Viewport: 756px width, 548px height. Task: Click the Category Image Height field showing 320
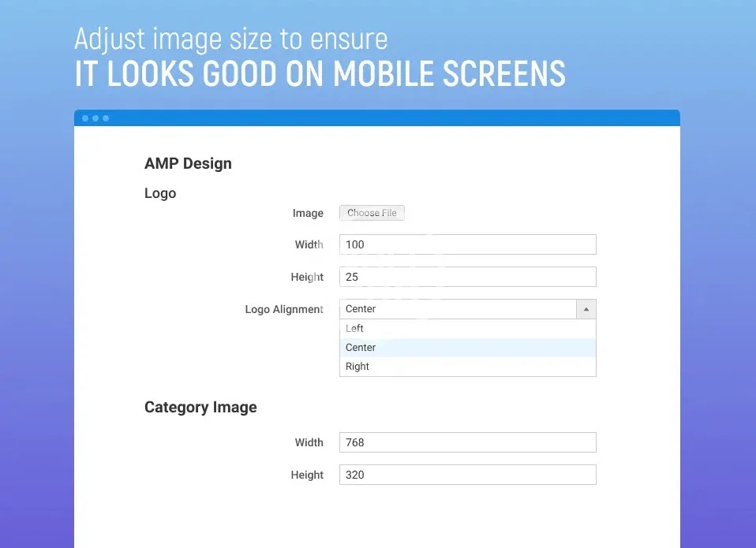[467, 475]
